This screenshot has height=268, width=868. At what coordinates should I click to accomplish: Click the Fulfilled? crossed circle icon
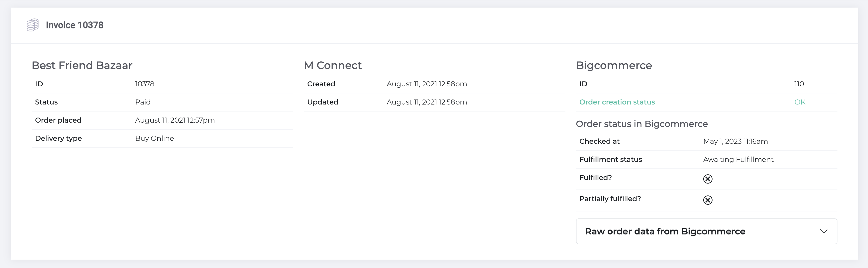708,179
